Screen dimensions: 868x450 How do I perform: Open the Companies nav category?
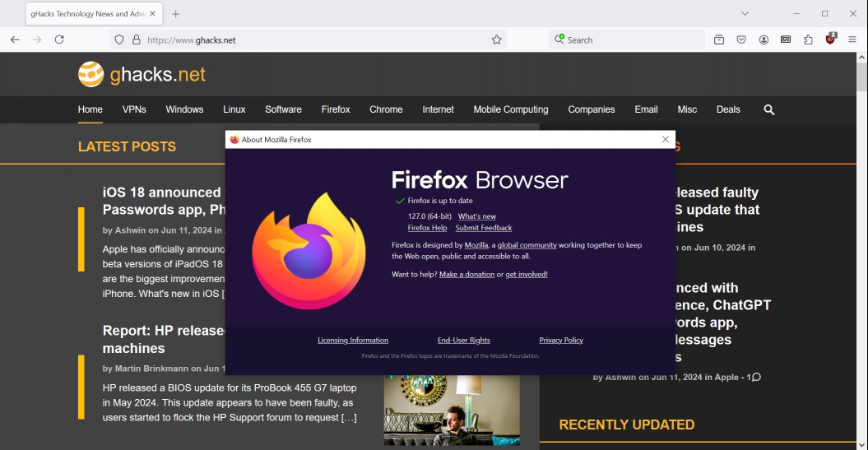click(592, 109)
